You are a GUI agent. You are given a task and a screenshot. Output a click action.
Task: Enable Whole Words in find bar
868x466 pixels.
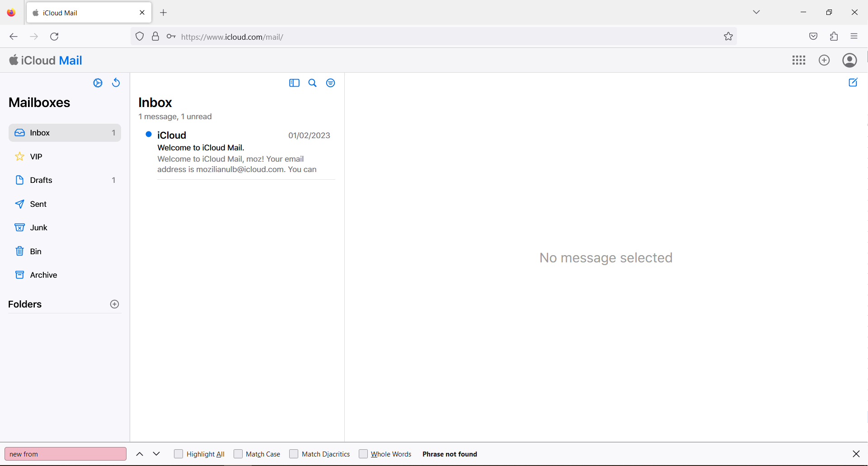pyautogui.click(x=363, y=454)
